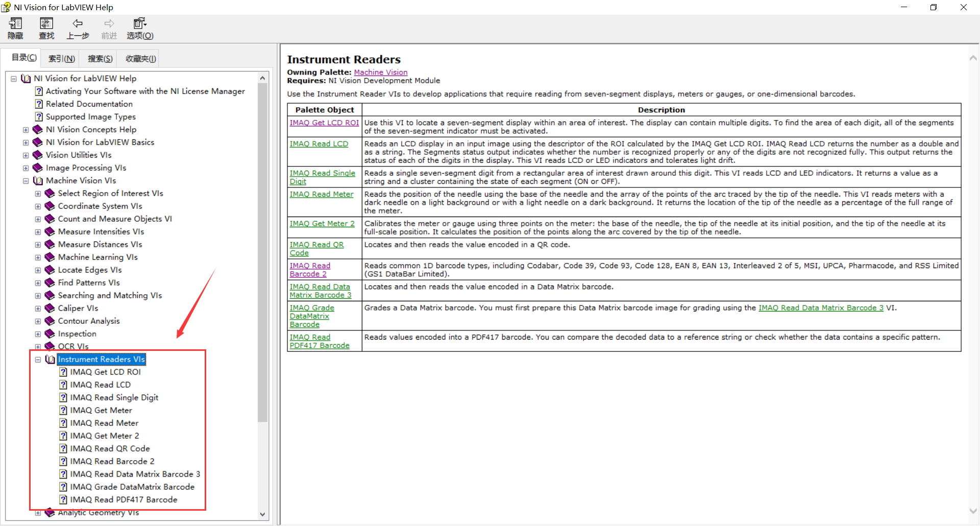Open the Machine Vision owning palette link
980x526 pixels.
coord(381,73)
